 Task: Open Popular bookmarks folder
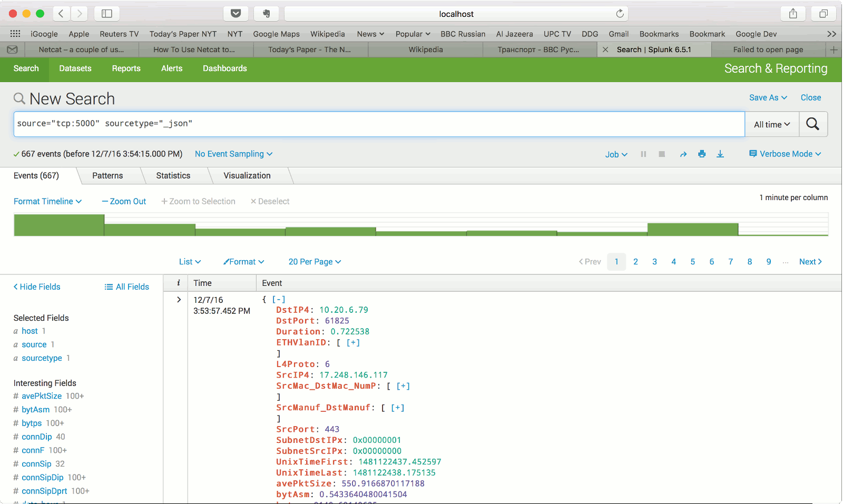click(x=413, y=34)
